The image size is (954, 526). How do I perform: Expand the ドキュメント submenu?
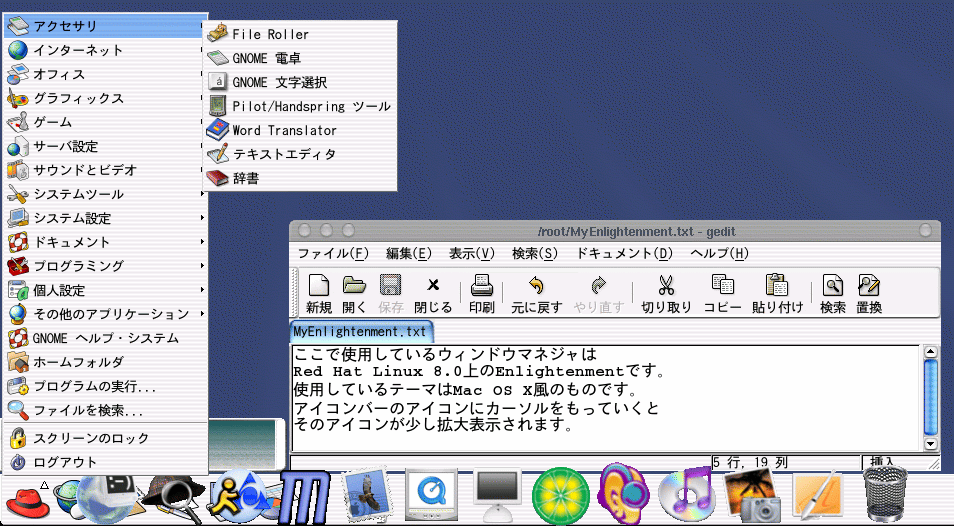pos(105,242)
